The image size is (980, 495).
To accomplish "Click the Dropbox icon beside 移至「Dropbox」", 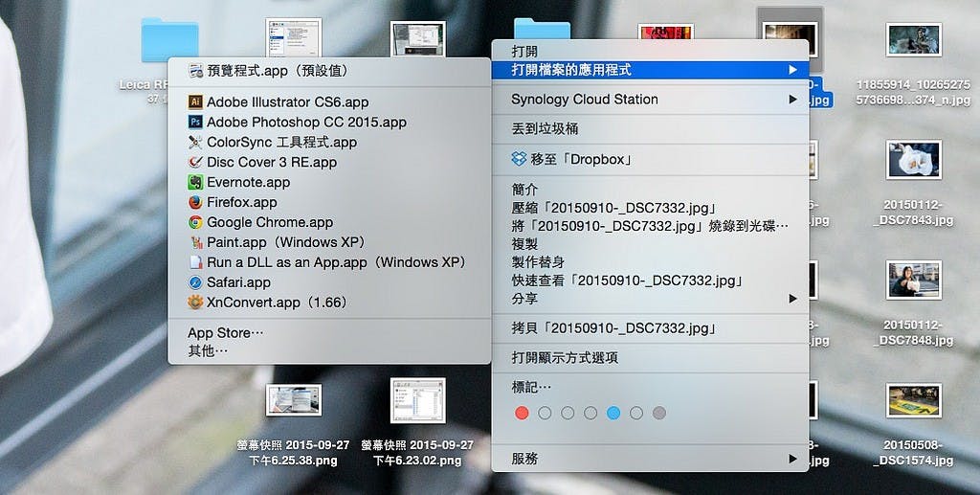I will coord(520,159).
